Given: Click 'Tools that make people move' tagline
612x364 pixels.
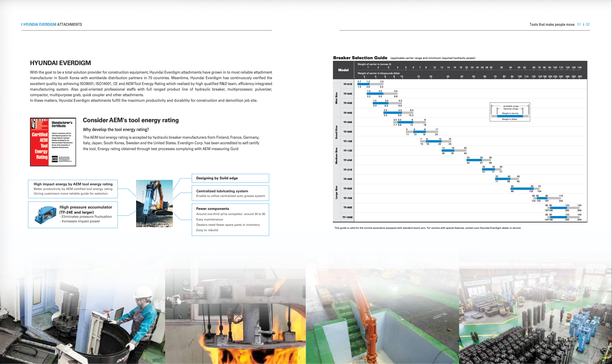Looking at the screenshot, I should click(552, 24).
